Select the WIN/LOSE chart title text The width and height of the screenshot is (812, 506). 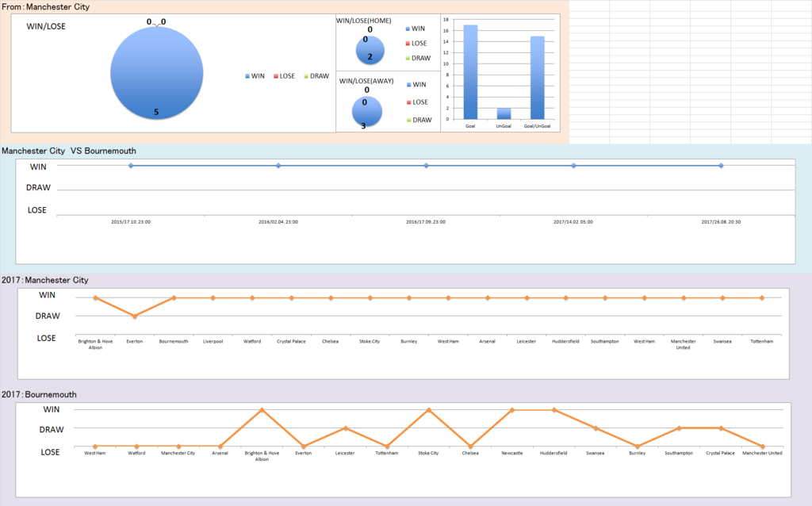[x=46, y=26]
